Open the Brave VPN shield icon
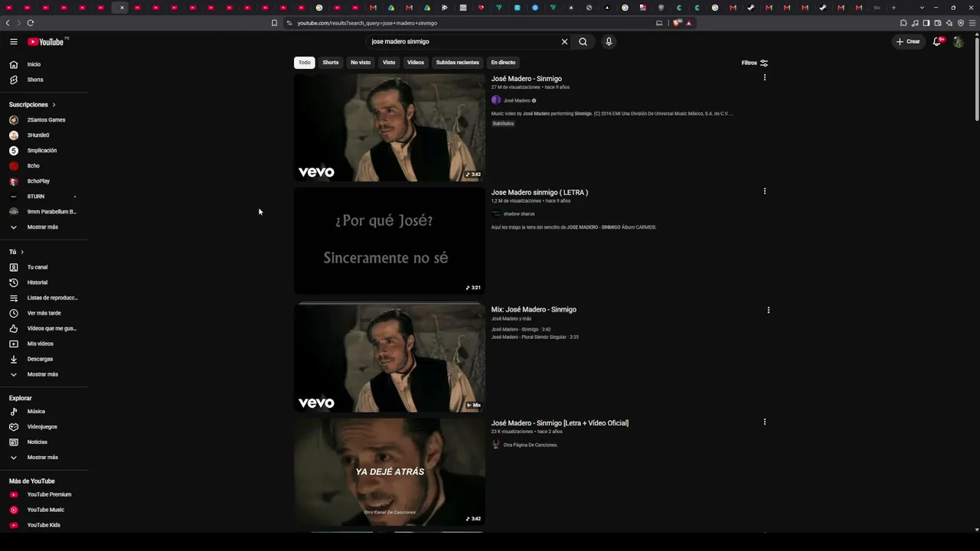980x551 pixels. pos(961,23)
